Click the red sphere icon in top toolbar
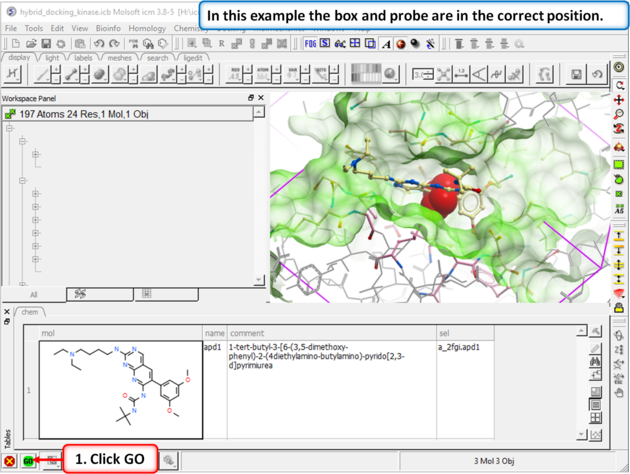The width and height of the screenshot is (630, 474). point(402,44)
